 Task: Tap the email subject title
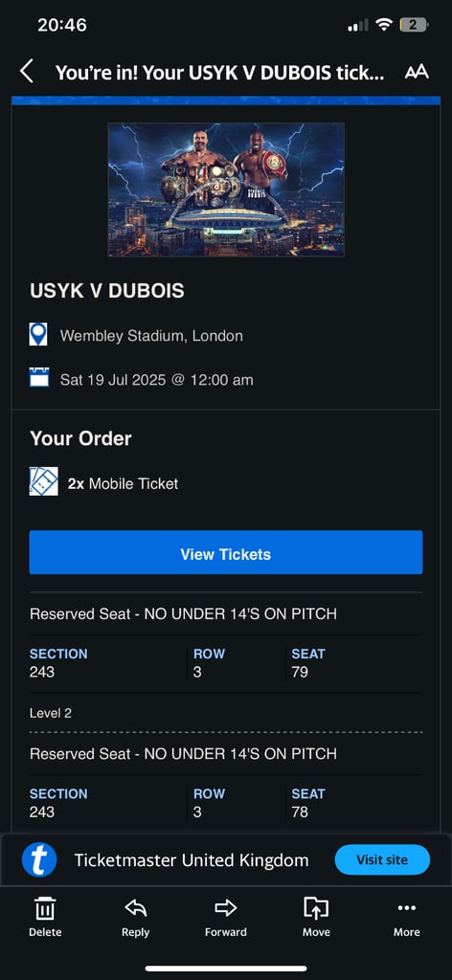click(219, 73)
